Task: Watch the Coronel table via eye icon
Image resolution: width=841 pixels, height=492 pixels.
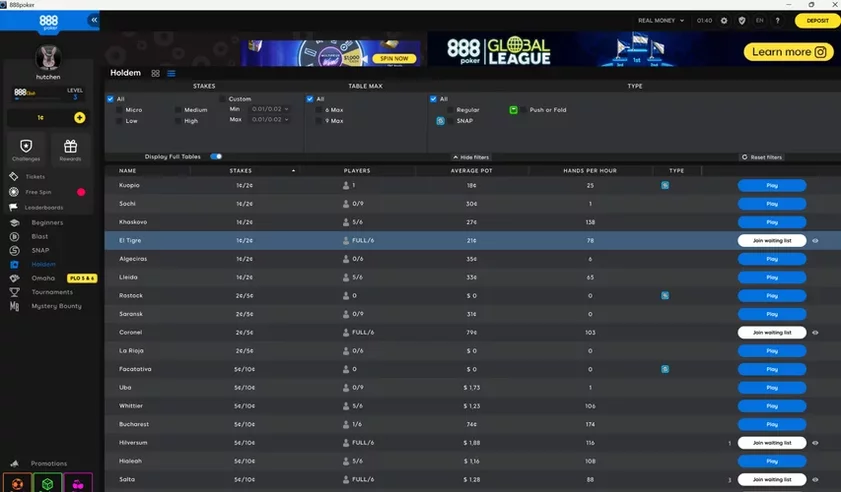Action: tap(815, 333)
